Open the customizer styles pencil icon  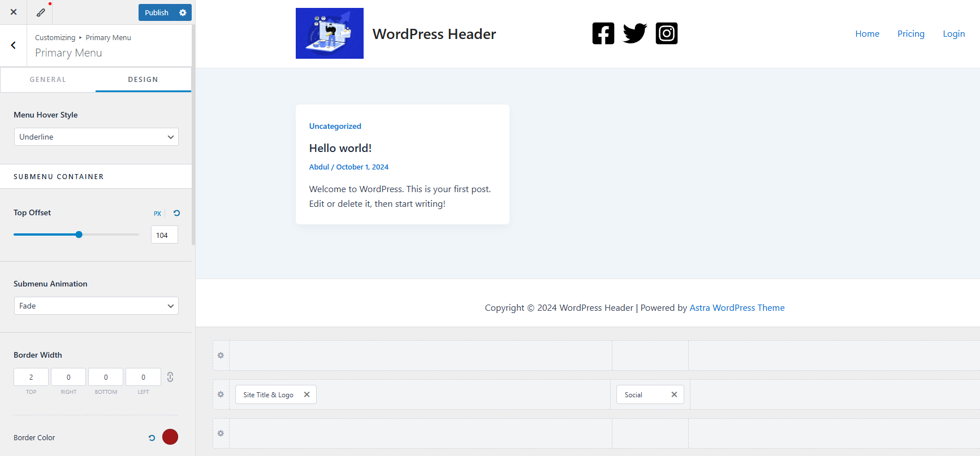41,12
